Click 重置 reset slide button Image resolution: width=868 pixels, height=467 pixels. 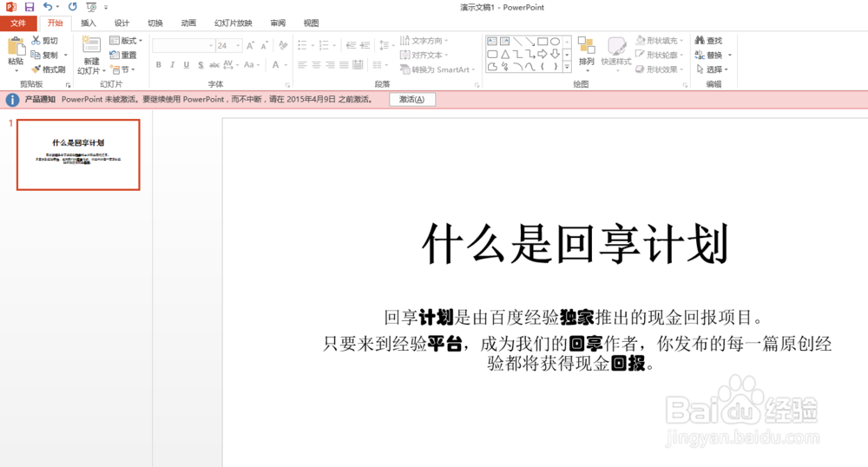pos(123,55)
